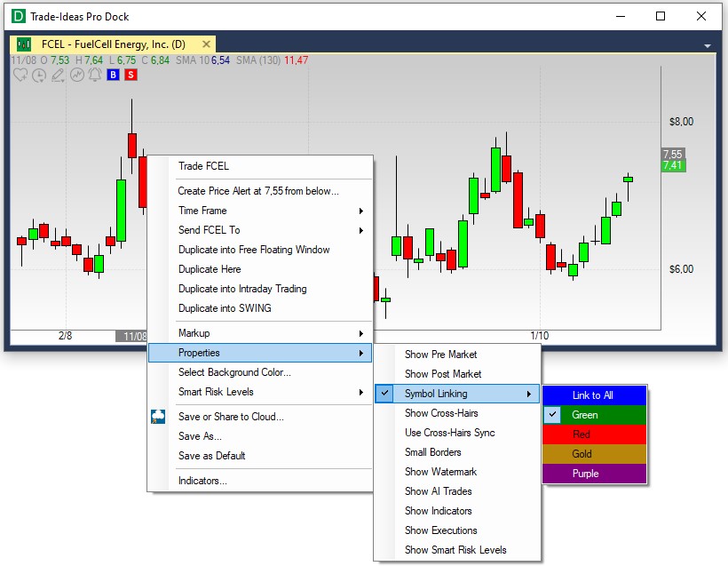The width and height of the screenshot is (728, 566).
Task: Toggle Show Executions option
Action: tap(457, 530)
